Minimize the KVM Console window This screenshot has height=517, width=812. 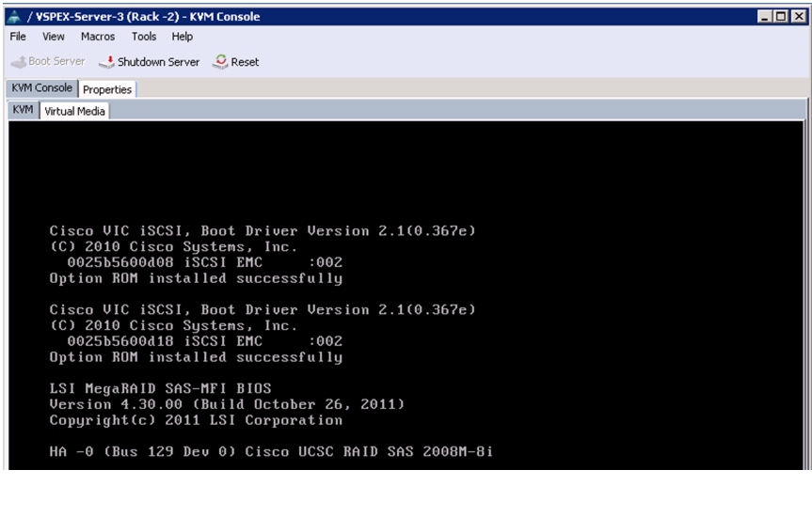click(764, 17)
